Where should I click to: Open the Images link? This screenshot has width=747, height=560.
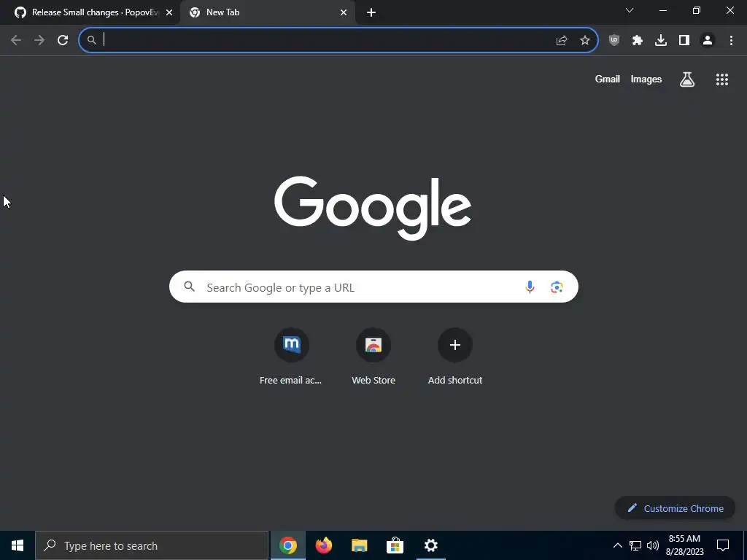pos(646,79)
